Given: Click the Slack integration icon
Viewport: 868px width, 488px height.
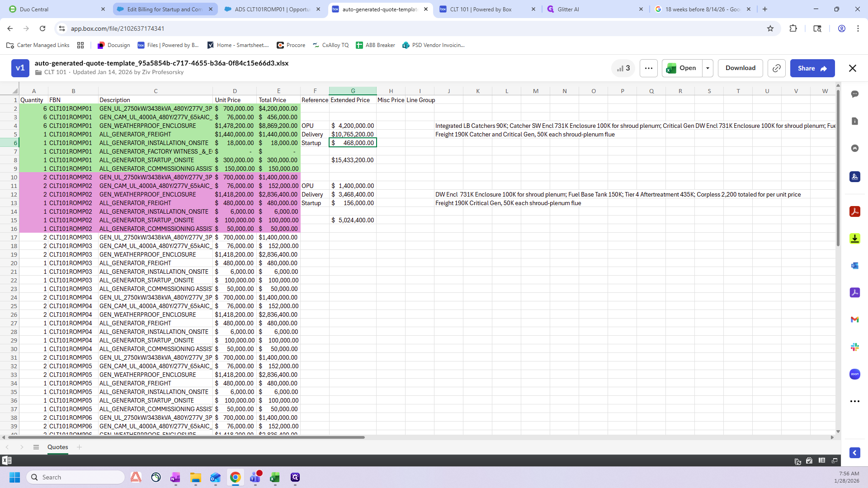Looking at the screenshot, I should (x=854, y=347).
